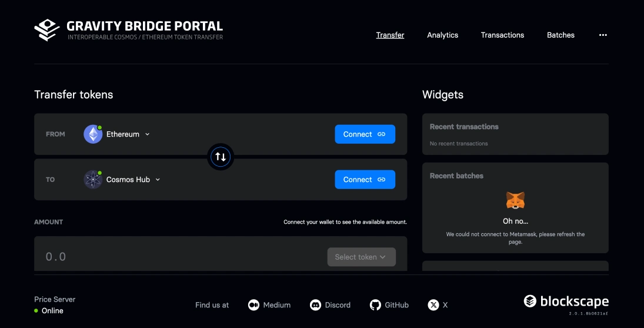Open the Select token dropdown

point(362,257)
